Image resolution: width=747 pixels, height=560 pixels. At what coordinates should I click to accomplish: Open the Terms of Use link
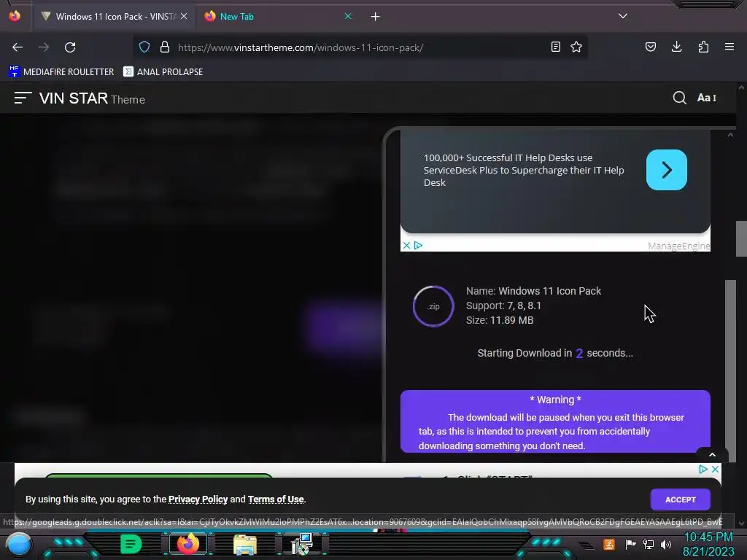pyautogui.click(x=276, y=499)
